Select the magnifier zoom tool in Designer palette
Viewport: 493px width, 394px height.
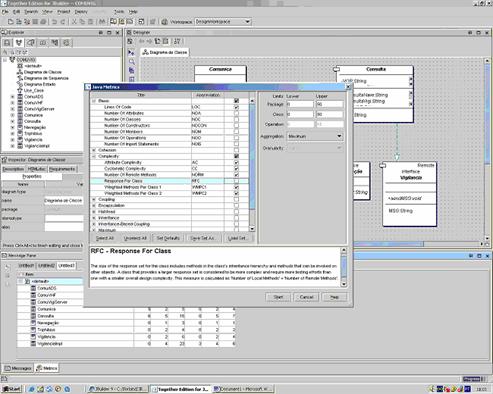point(131,62)
